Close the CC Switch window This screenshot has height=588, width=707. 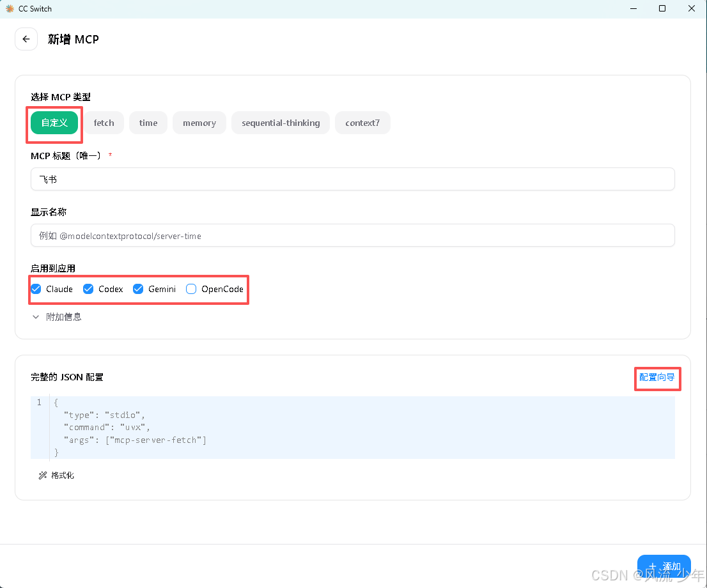click(692, 8)
